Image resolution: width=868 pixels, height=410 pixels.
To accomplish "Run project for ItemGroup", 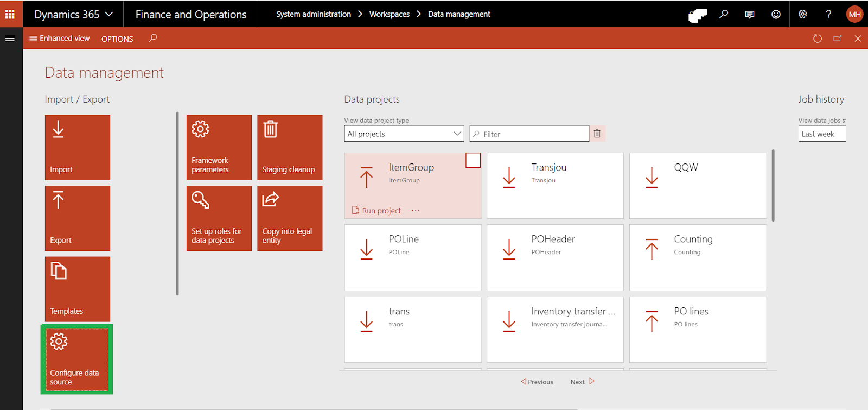I will 376,210.
